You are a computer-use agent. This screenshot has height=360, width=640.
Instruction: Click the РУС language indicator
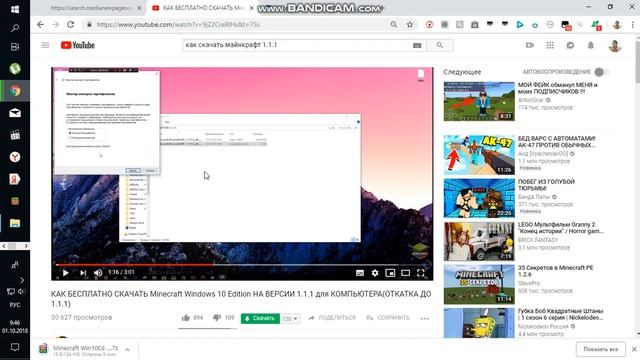15,305
